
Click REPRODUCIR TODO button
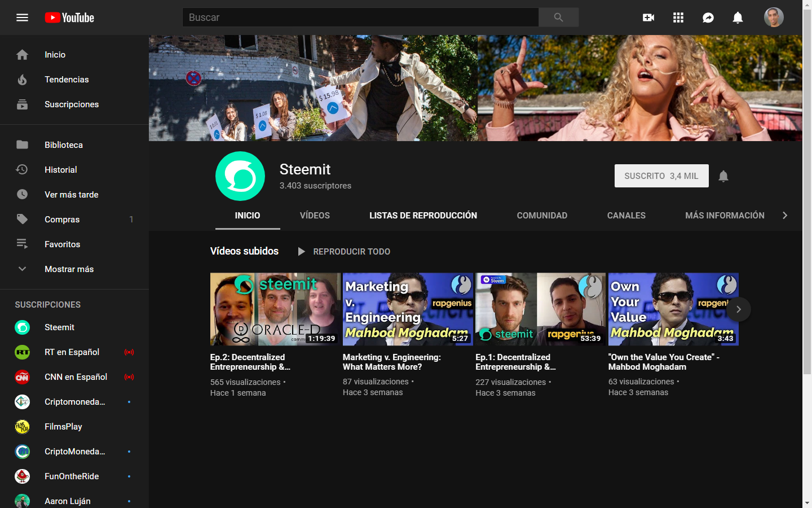click(x=344, y=251)
